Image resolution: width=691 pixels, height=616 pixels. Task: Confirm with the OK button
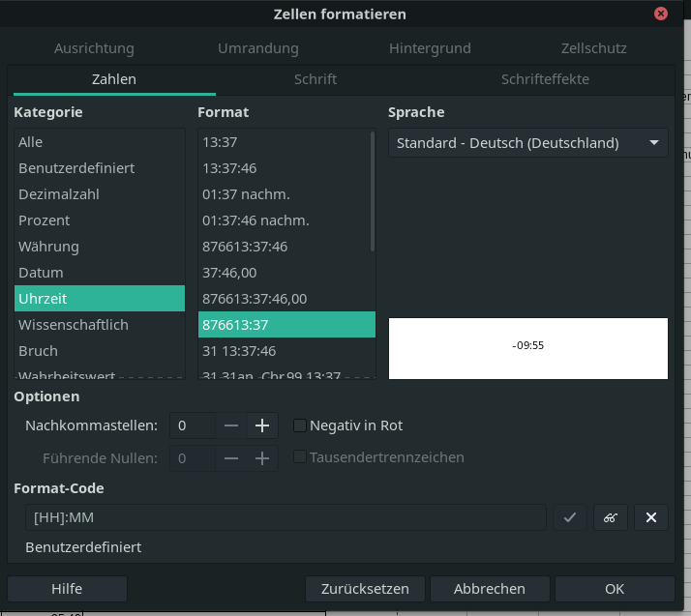[x=615, y=589]
